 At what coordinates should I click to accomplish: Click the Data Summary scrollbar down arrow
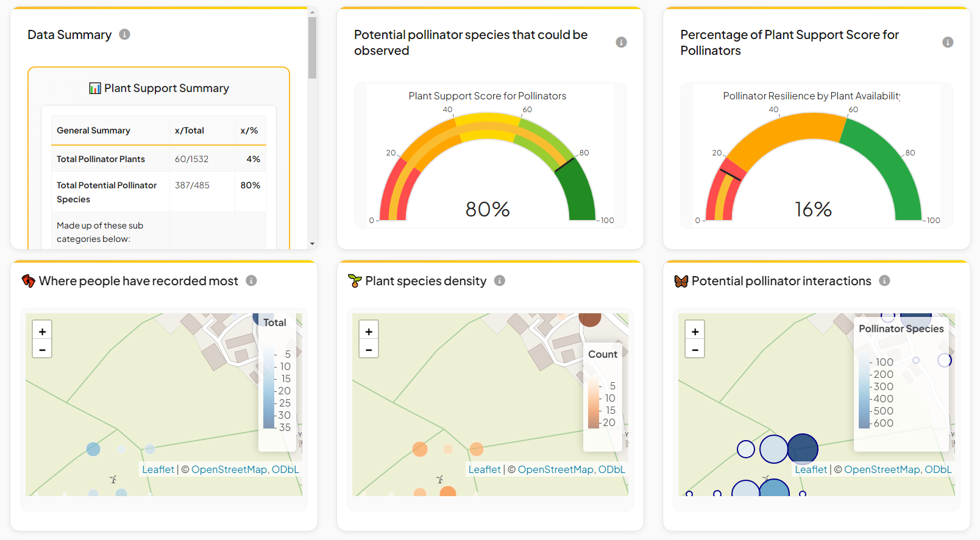click(x=312, y=244)
